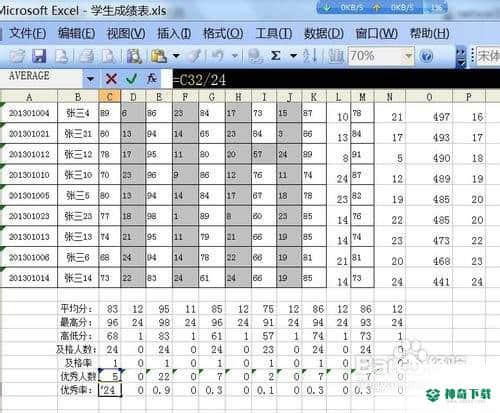Screen dimensions: 500x413
Task: Confirm formula entry with green checkmark
Action: (x=132, y=79)
